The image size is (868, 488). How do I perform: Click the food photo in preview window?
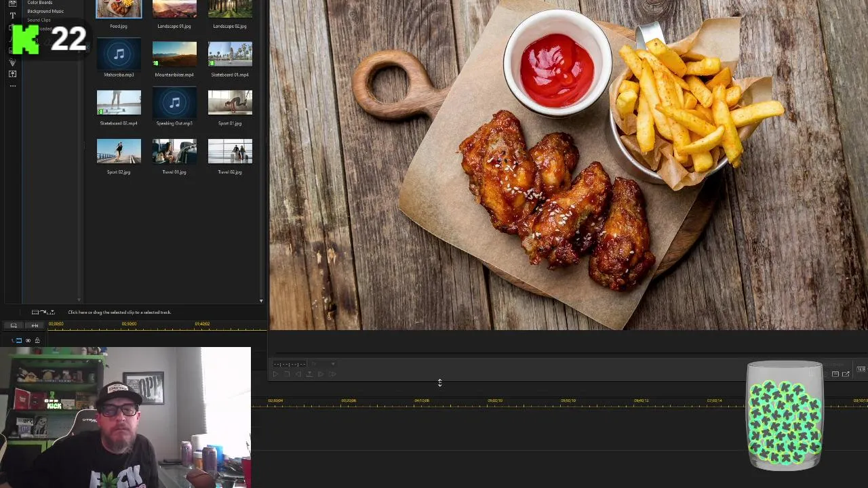point(568,165)
